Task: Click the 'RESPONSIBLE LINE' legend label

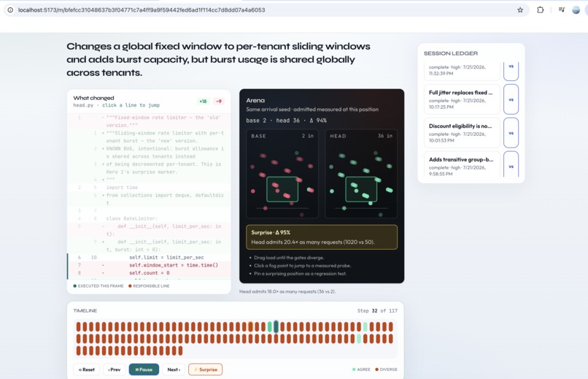Action: pos(149,286)
